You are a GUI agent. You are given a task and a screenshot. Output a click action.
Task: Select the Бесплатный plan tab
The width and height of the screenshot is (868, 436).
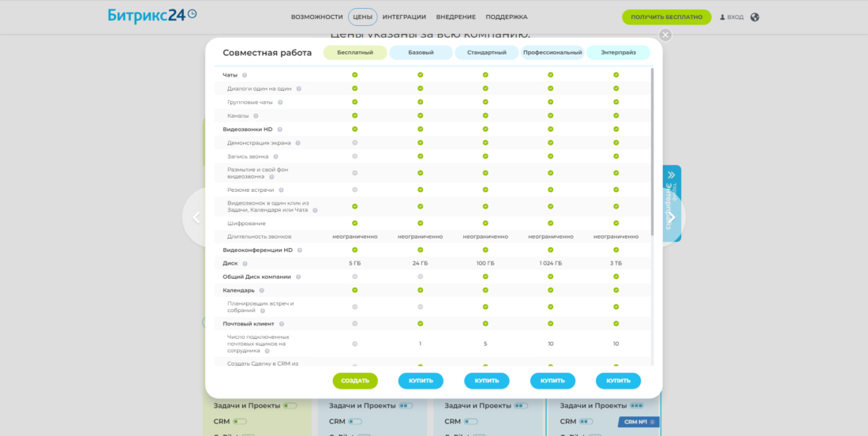355,53
